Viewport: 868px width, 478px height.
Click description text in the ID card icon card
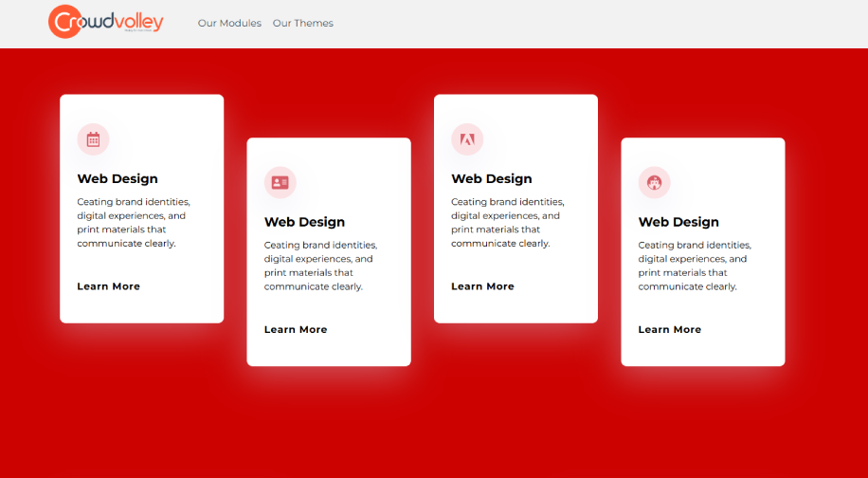click(319, 266)
